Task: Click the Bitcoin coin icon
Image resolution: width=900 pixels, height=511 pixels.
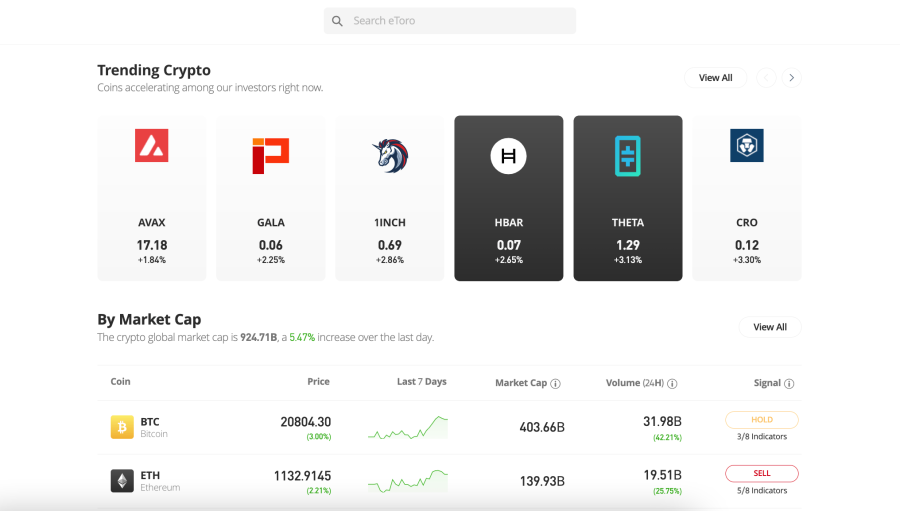Action: (x=122, y=427)
